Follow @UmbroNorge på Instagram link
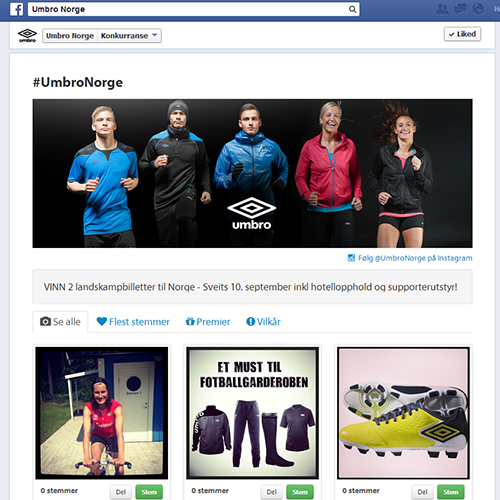The image size is (500, 500). click(415, 258)
